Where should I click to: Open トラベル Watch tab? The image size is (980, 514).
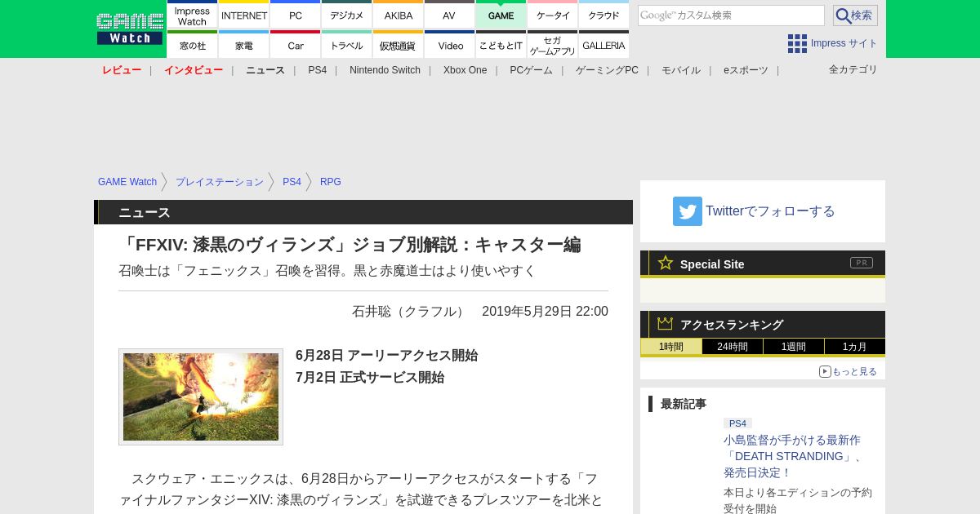[x=347, y=45]
